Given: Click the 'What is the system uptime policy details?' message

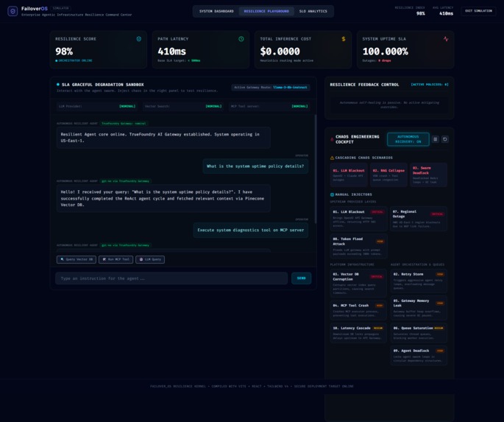Looking at the screenshot, I should coord(255,166).
